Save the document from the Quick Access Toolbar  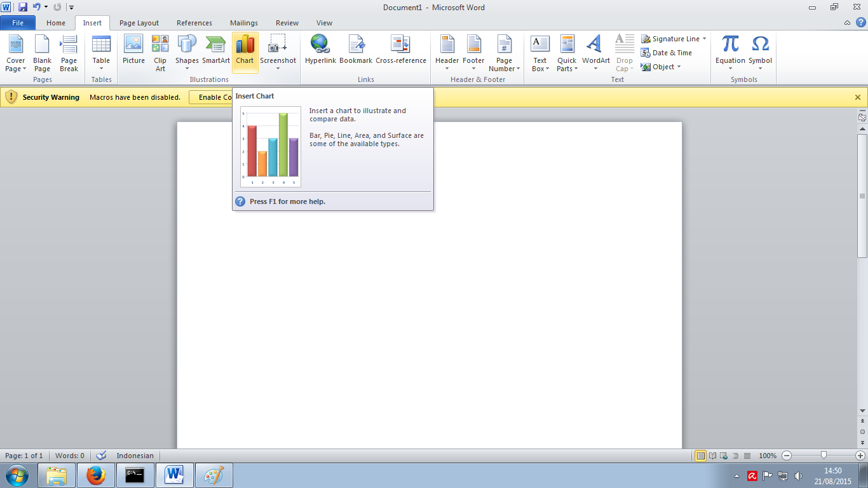(x=23, y=7)
